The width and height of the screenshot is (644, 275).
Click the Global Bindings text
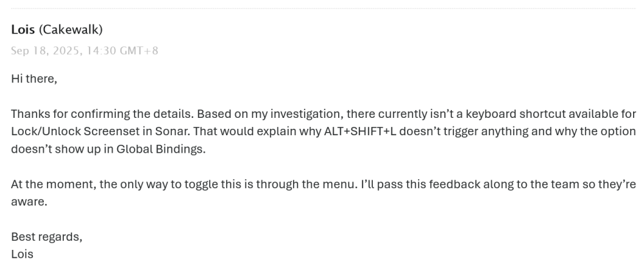pos(160,149)
